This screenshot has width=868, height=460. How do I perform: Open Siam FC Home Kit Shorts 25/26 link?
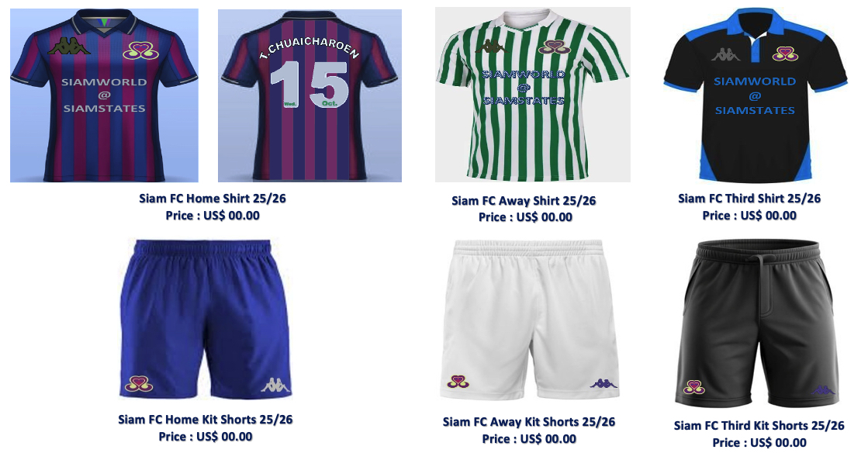(x=206, y=420)
